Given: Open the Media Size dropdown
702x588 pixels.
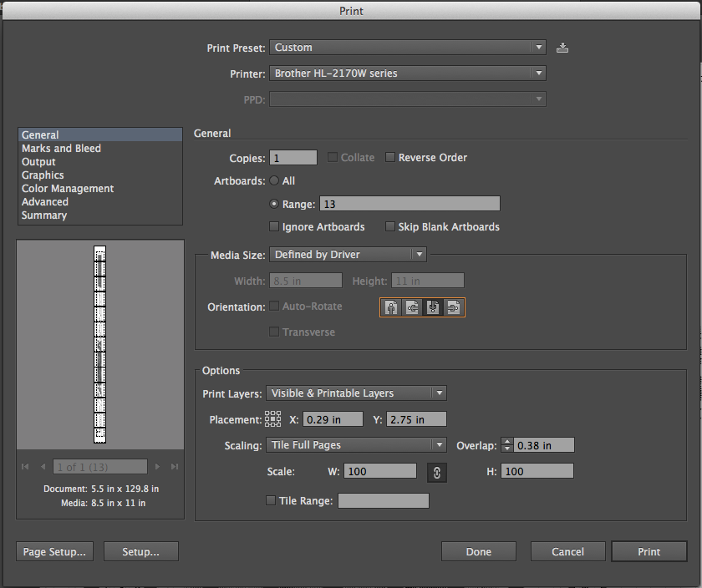Looking at the screenshot, I should point(348,254).
